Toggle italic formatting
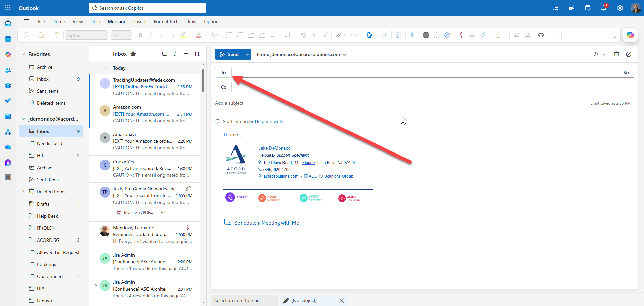Screen dimensions: 644x306 tap(151, 35)
